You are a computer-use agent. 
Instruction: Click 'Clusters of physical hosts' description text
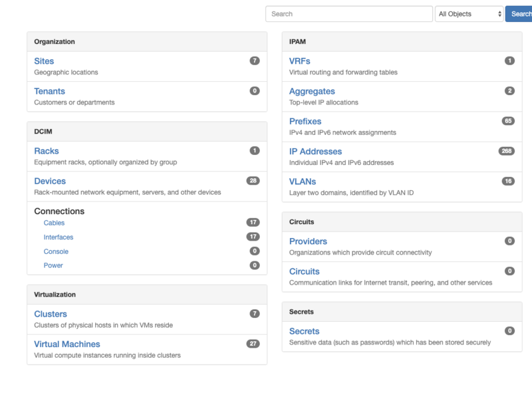[103, 325]
